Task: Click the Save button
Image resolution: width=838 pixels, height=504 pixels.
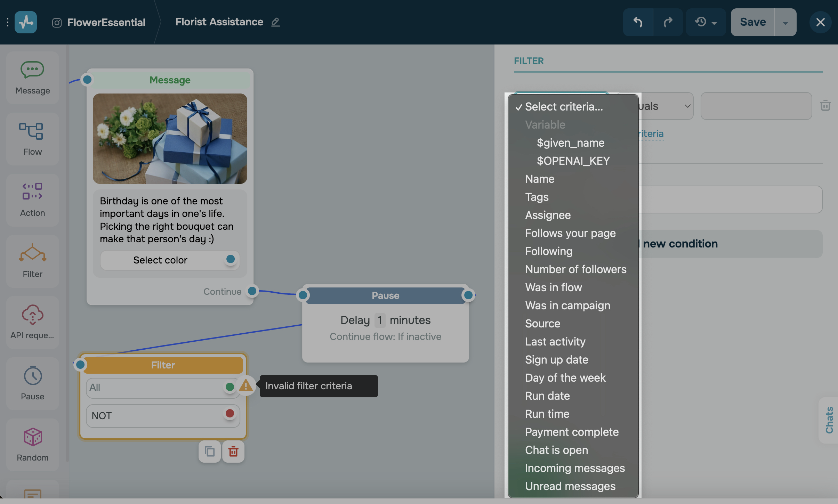Action: [752, 22]
